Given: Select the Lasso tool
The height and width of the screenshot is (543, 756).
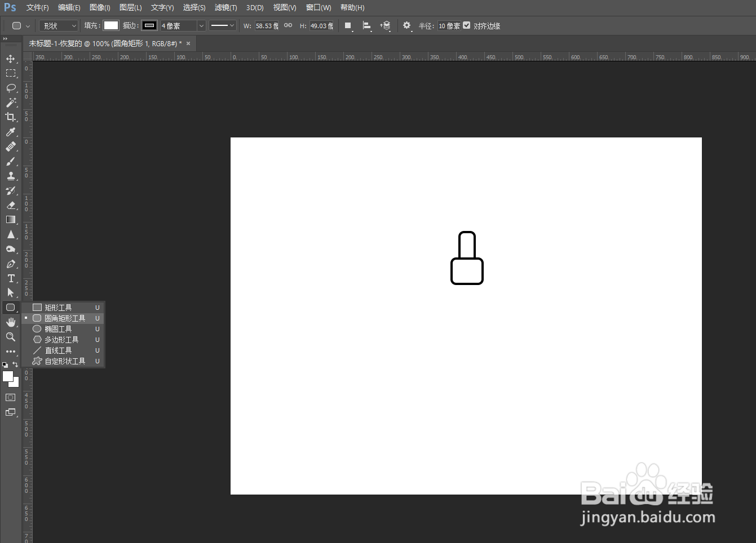Looking at the screenshot, I should pos(11,88).
